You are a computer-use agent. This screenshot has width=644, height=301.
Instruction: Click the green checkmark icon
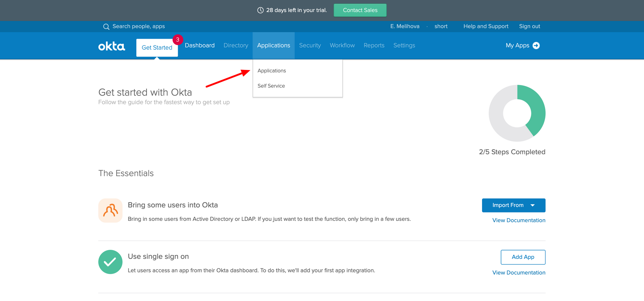(x=110, y=262)
